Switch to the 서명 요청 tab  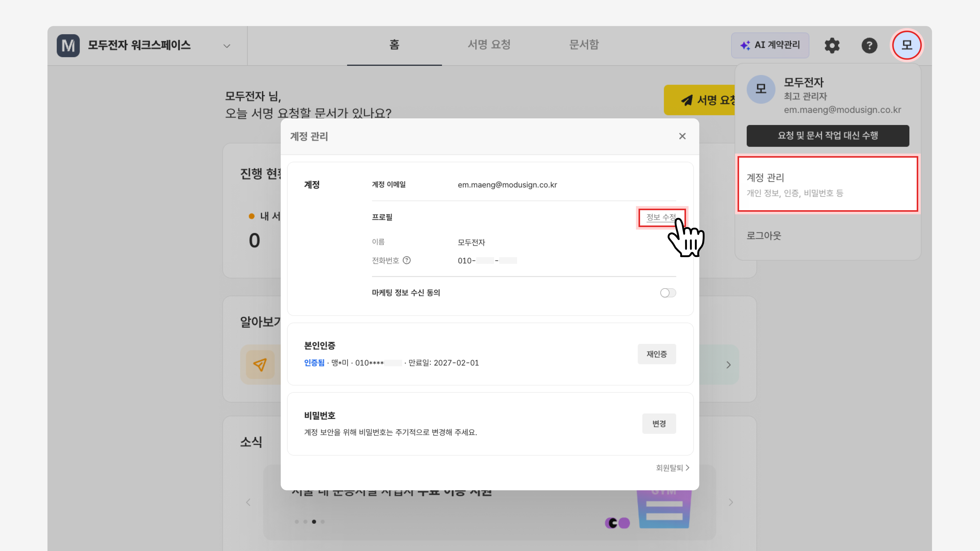coord(489,45)
